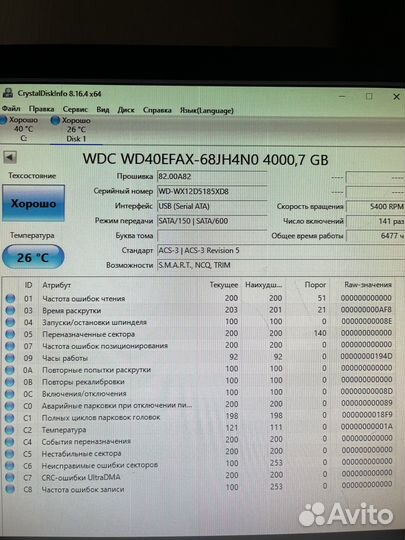
Task: Click status icon for attribute 01
Action: pos(10,299)
